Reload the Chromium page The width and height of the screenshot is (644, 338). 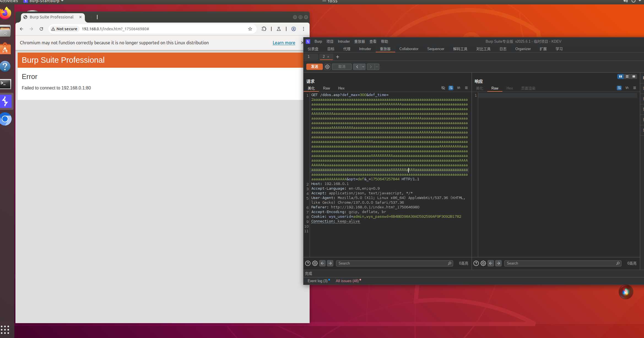[41, 29]
